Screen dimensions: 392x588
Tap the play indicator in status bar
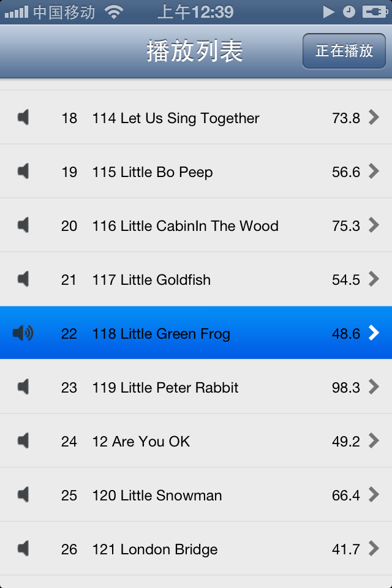point(329,12)
